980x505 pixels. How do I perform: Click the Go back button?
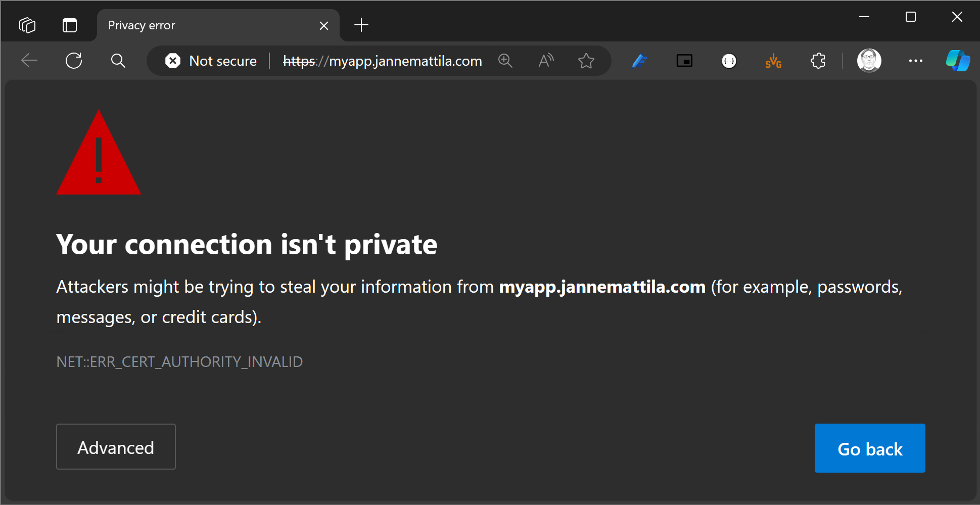pos(870,448)
